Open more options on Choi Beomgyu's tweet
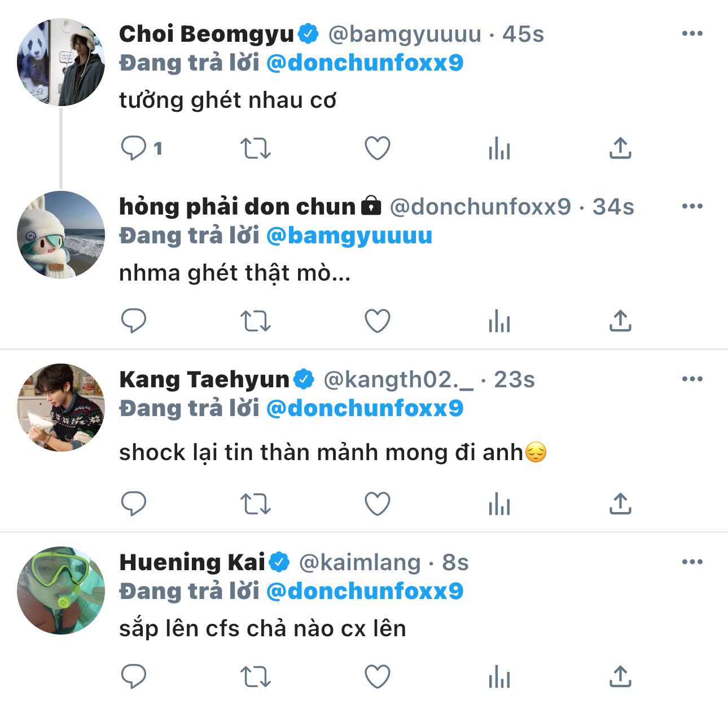The image size is (728, 704). point(692,34)
